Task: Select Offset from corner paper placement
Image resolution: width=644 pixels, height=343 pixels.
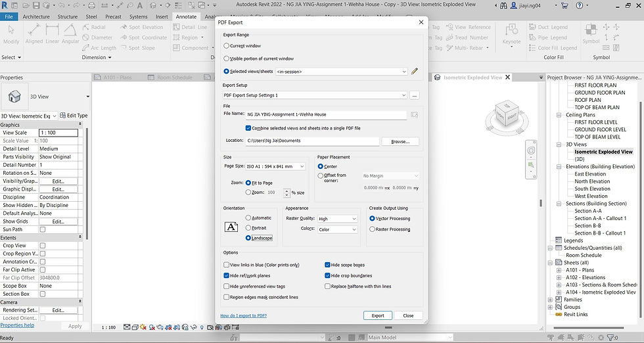Action: click(x=321, y=175)
